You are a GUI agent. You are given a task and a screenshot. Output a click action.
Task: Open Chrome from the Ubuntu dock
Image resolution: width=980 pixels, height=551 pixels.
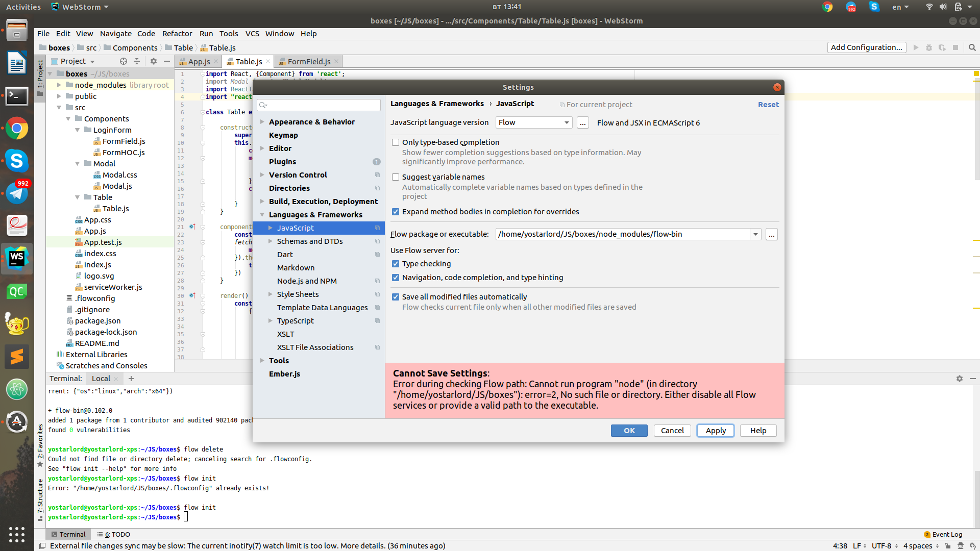[x=17, y=129]
